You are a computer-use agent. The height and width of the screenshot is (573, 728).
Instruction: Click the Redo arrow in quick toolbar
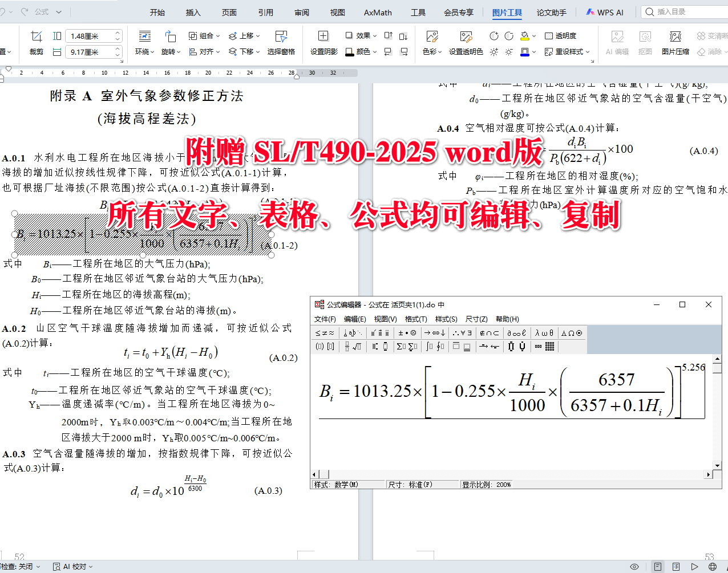[25, 11]
